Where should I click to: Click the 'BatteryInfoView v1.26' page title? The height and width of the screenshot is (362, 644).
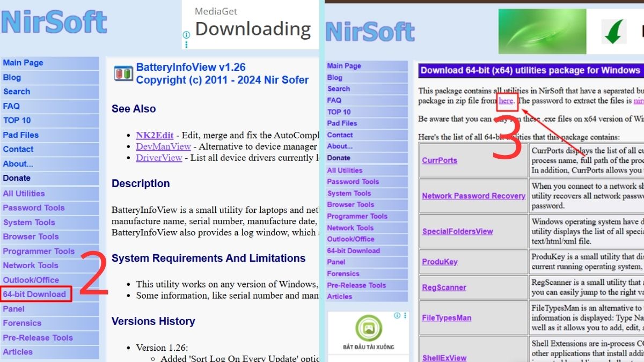pyautogui.click(x=191, y=67)
